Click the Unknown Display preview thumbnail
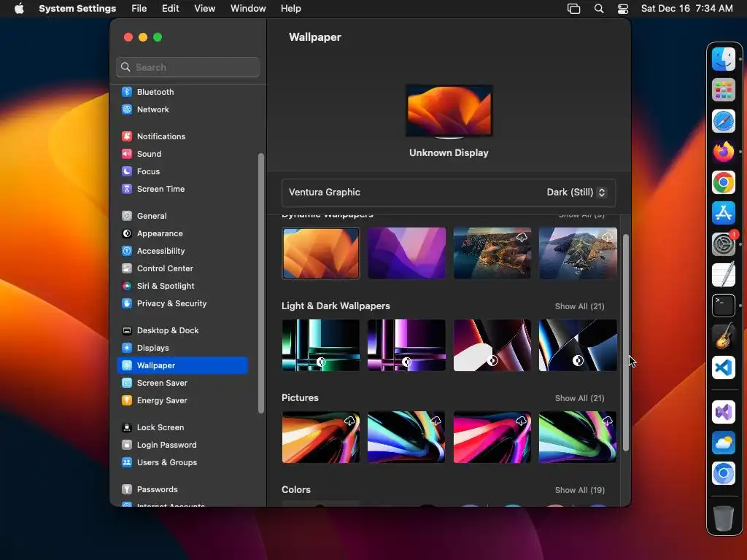Screen dimensions: 747x560 point(449,112)
